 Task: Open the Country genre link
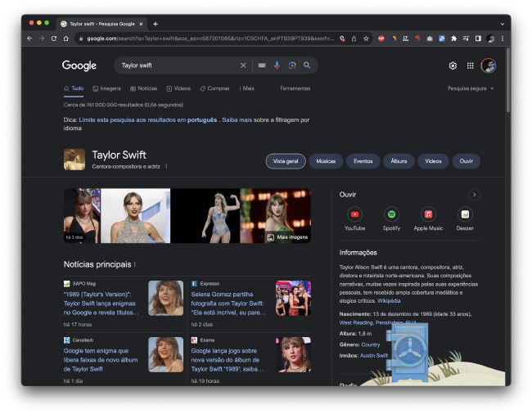371,344
